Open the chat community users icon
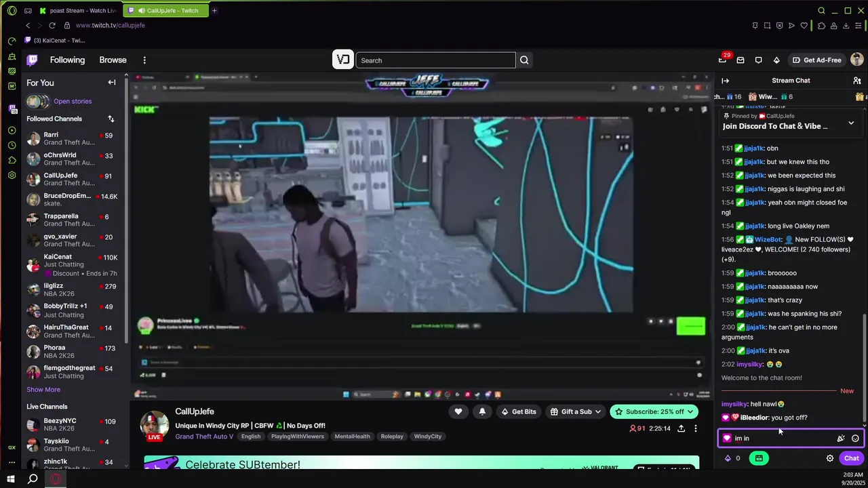 (857, 81)
